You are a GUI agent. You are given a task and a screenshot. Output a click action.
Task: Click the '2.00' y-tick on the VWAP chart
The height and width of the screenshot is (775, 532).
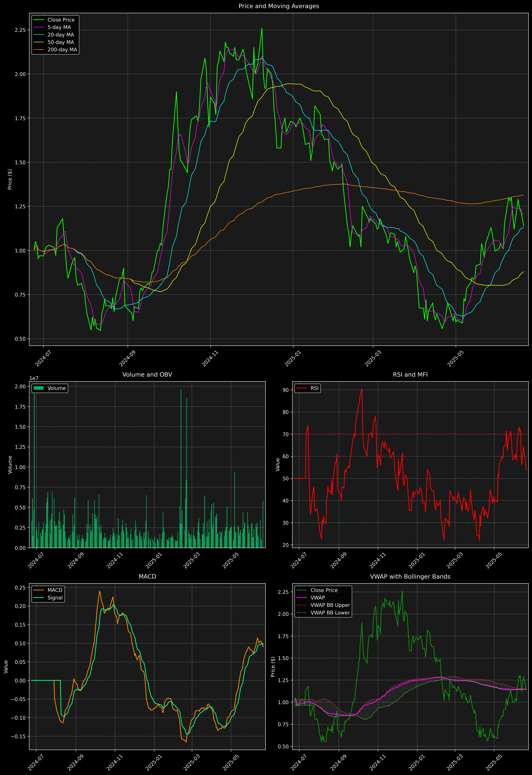pyautogui.click(x=283, y=614)
